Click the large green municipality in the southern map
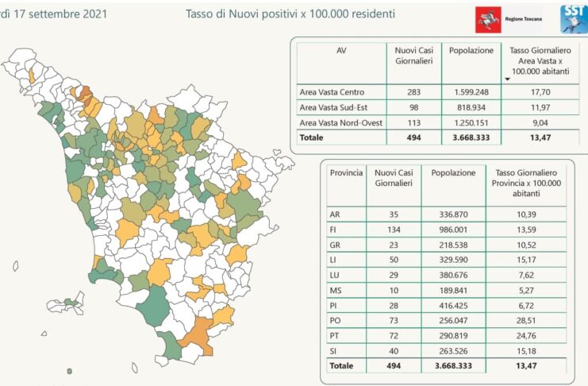The height and width of the screenshot is (386, 588). [x=155, y=308]
